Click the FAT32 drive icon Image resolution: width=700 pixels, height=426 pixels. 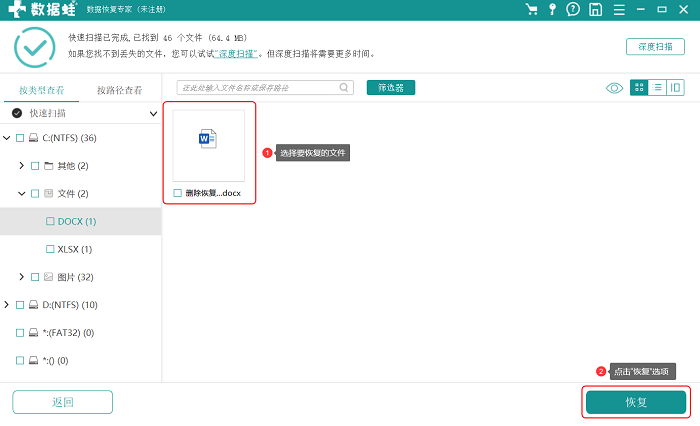click(x=33, y=333)
